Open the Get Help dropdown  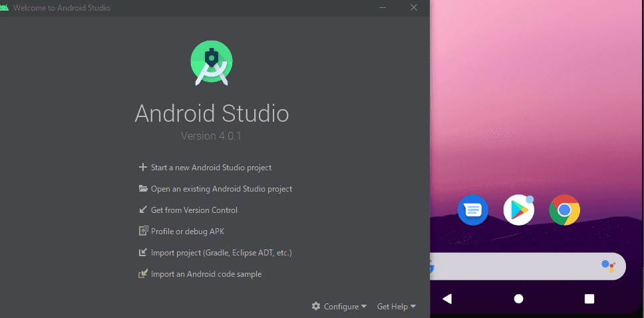(x=396, y=307)
